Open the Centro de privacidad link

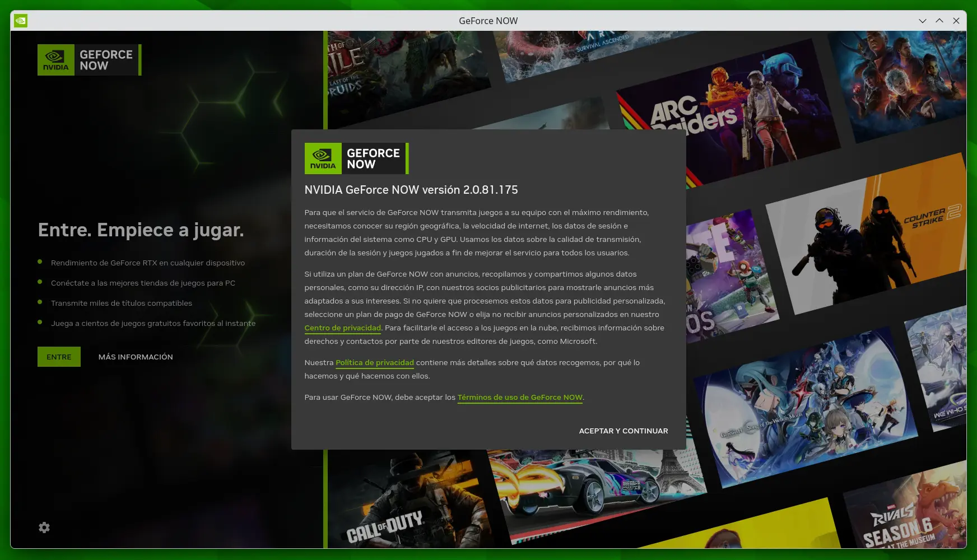342,328
